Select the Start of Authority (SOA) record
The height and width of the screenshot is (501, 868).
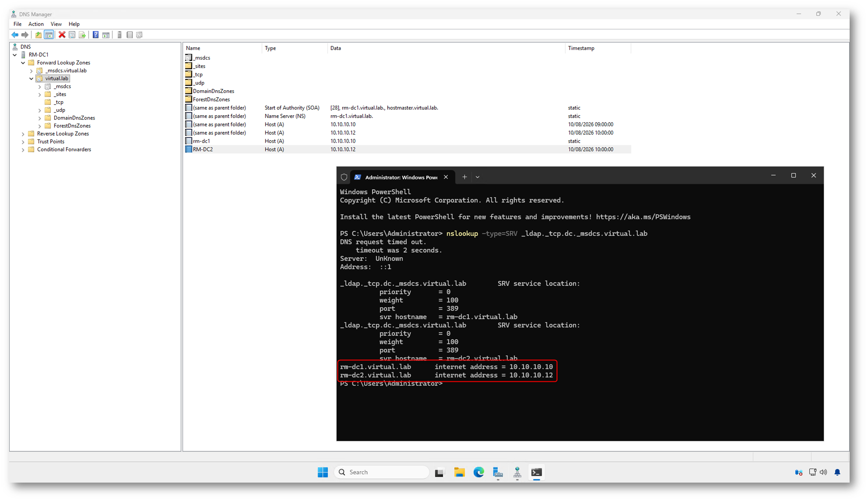[407, 108]
